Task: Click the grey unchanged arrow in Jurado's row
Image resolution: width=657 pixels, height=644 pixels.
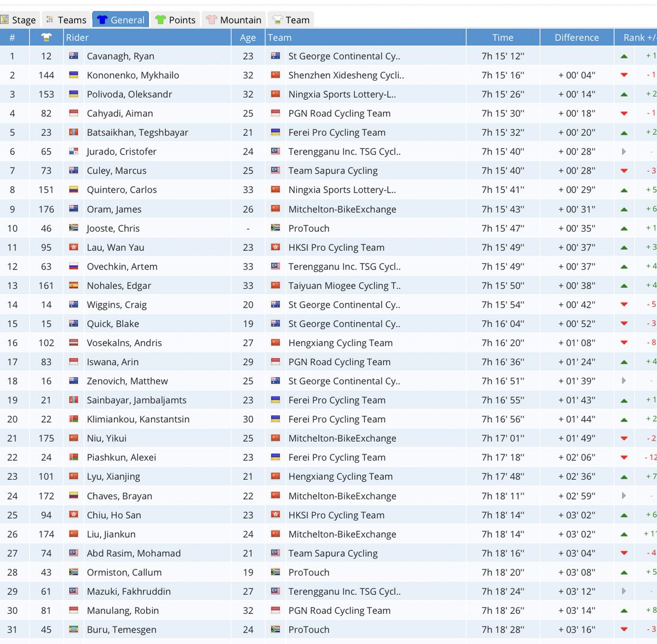Action: click(624, 152)
